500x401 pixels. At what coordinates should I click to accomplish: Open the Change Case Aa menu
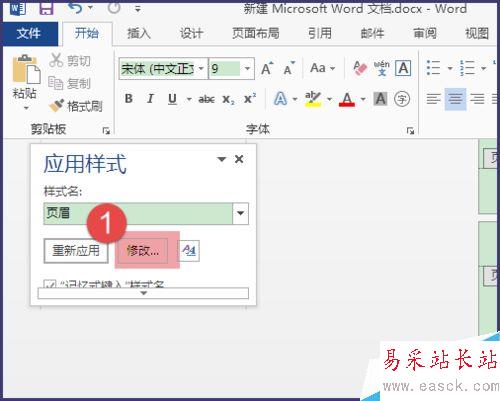point(322,68)
